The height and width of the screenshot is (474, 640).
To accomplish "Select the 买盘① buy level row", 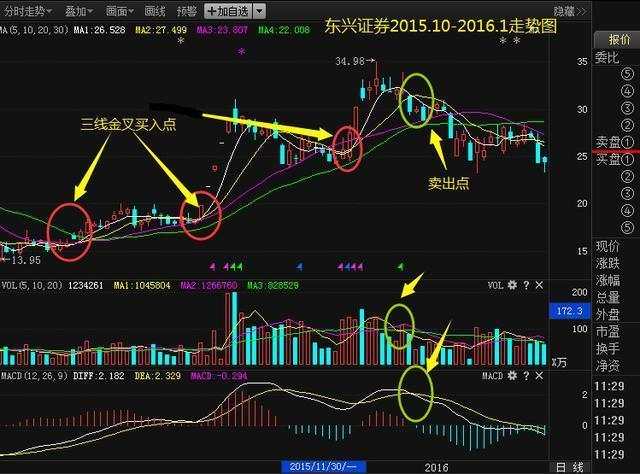I will (615, 159).
